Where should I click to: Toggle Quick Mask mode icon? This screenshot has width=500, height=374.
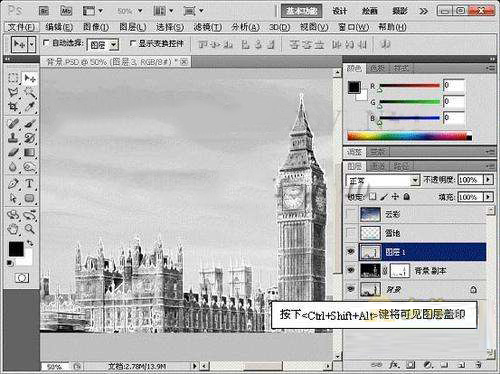22,278
